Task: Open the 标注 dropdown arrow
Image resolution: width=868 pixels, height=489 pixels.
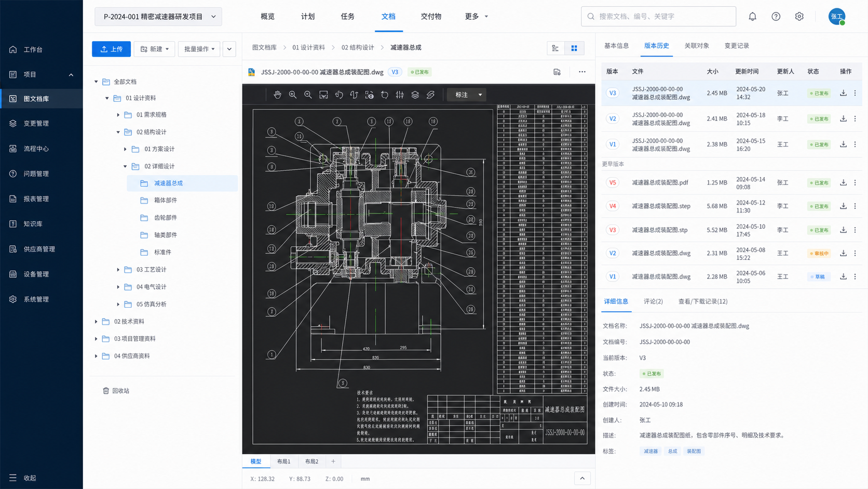Action: coord(480,95)
